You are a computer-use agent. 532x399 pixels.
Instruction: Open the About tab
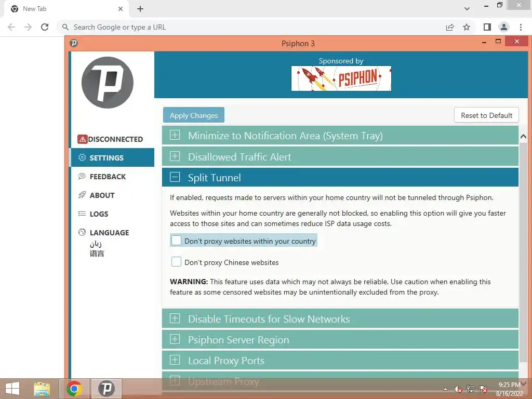pos(112,195)
